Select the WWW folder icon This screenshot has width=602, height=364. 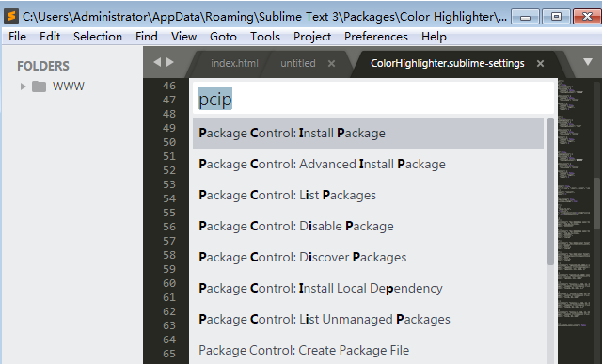point(39,87)
